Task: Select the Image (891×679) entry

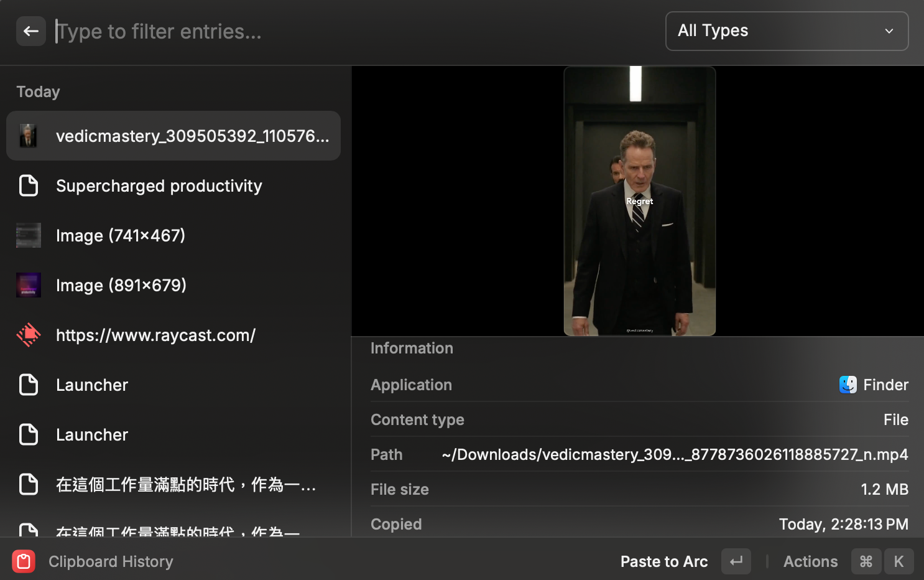Action: coord(121,285)
